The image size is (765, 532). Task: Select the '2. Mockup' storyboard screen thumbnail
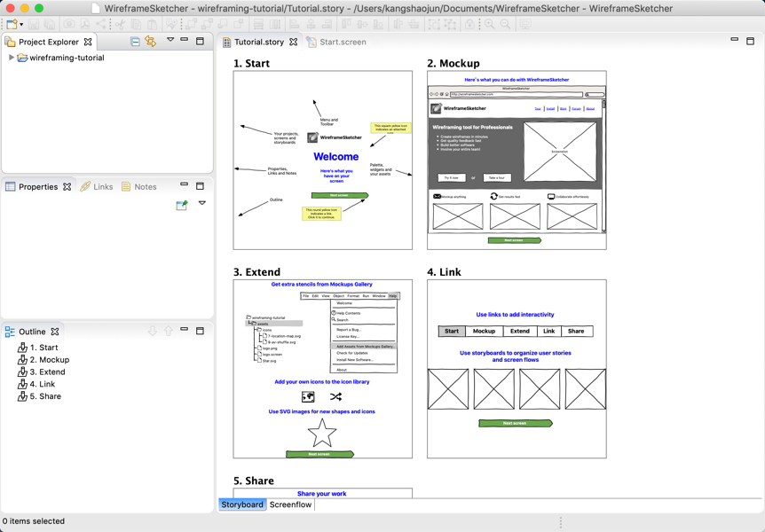pos(517,160)
